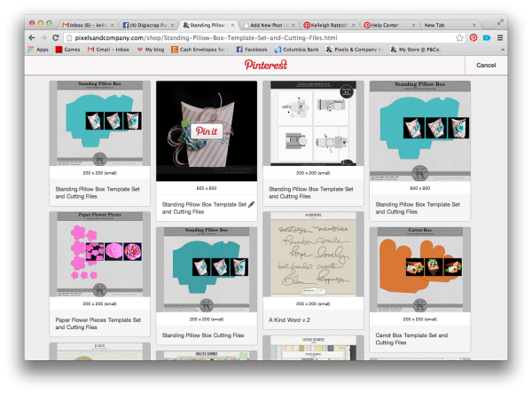Select the striped pillow box photo on black background
Screen dimensions: 532x394
[207, 130]
